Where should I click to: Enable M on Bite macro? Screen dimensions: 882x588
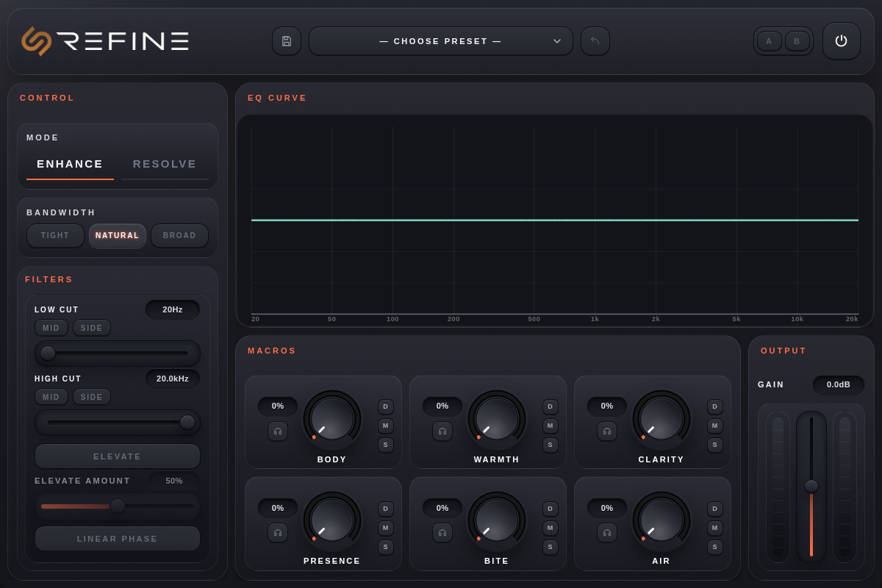click(x=551, y=528)
